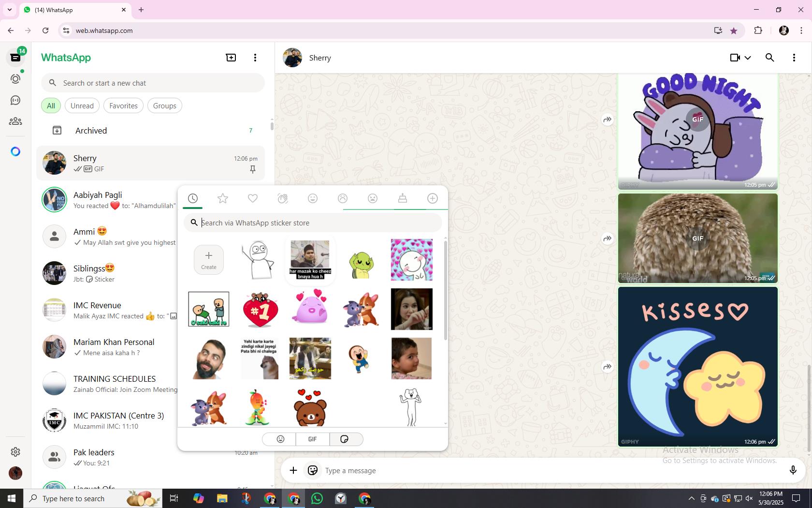This screenshot has width=812, height=508.
Task: Select the heart sticker category tab
Action: point(253,198)
